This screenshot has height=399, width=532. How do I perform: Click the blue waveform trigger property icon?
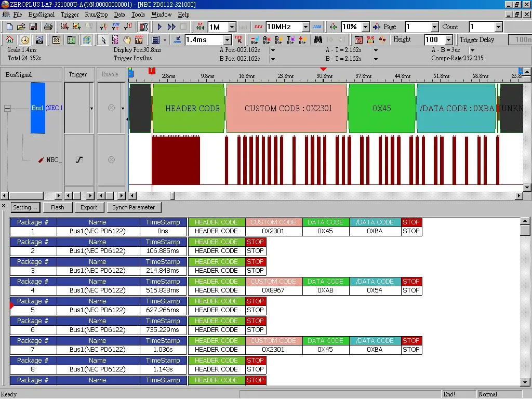point(116,27)
